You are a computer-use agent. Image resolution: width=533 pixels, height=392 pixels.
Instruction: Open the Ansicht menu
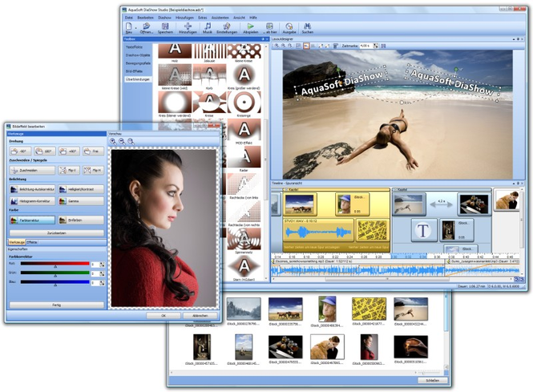[239, 18]
